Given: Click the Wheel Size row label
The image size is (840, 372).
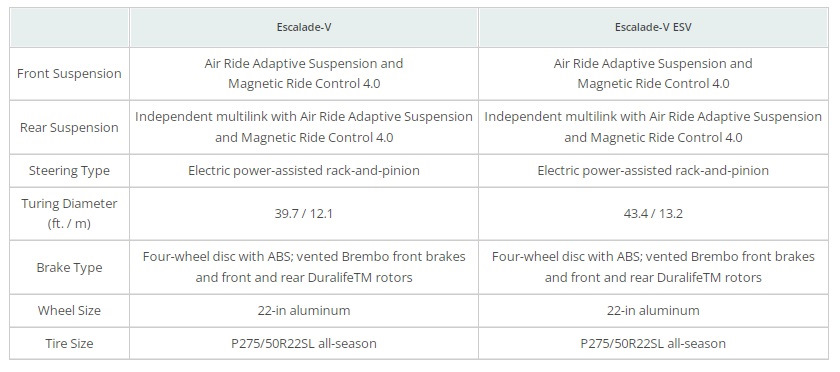Looking at the screenshot, I should click(69, 310).
